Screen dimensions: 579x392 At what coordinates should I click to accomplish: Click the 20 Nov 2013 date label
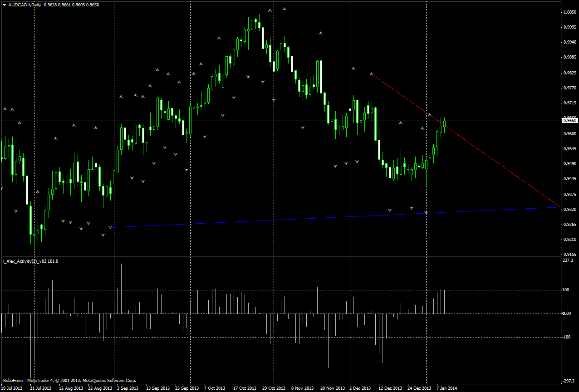click(x=332, y=388)
